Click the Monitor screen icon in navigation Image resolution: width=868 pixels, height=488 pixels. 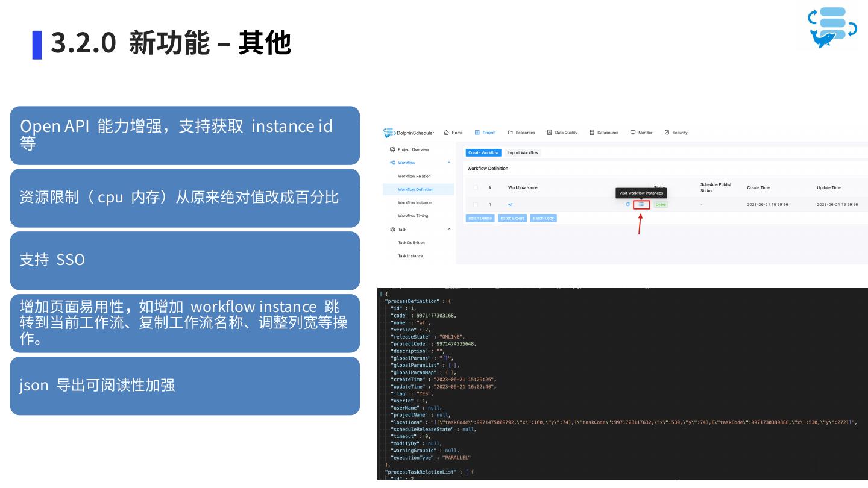(633, 133)
